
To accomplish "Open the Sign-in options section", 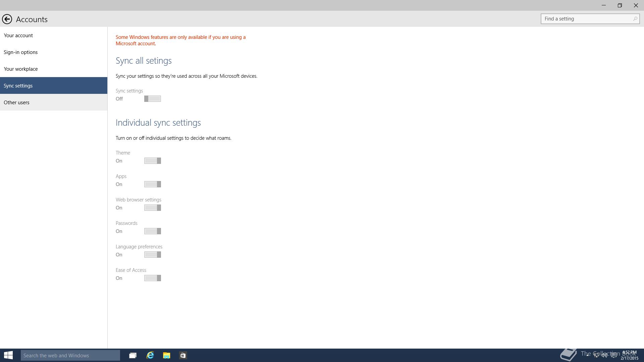I will [54, 52].
